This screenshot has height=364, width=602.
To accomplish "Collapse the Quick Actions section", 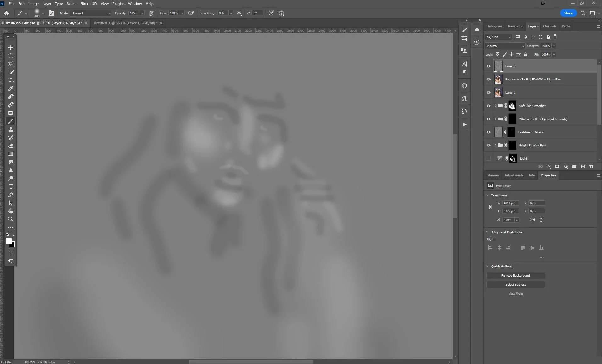I will tap(487, 266).
